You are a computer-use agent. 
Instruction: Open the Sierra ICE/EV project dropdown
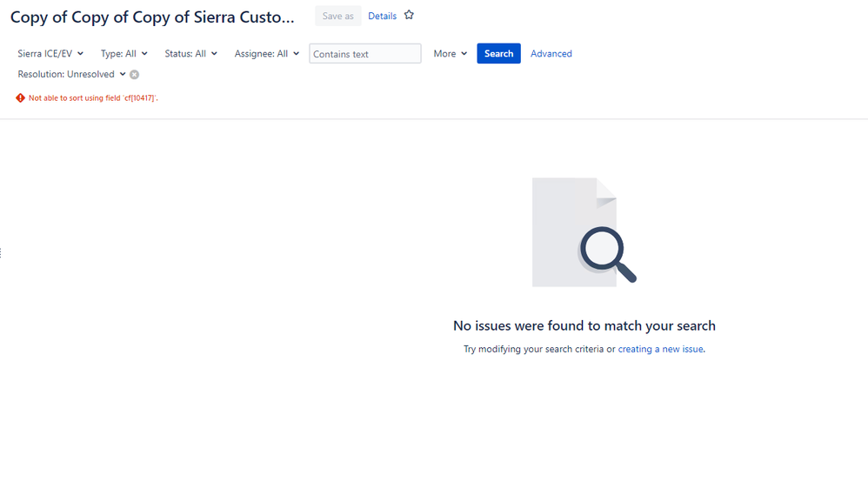click(50, 53)
